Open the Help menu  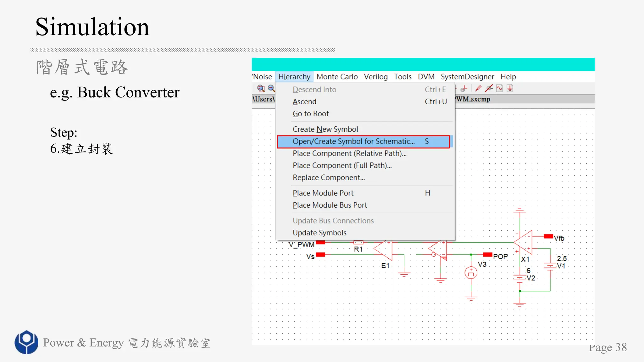pyautogui.click(x=508, y=77)
